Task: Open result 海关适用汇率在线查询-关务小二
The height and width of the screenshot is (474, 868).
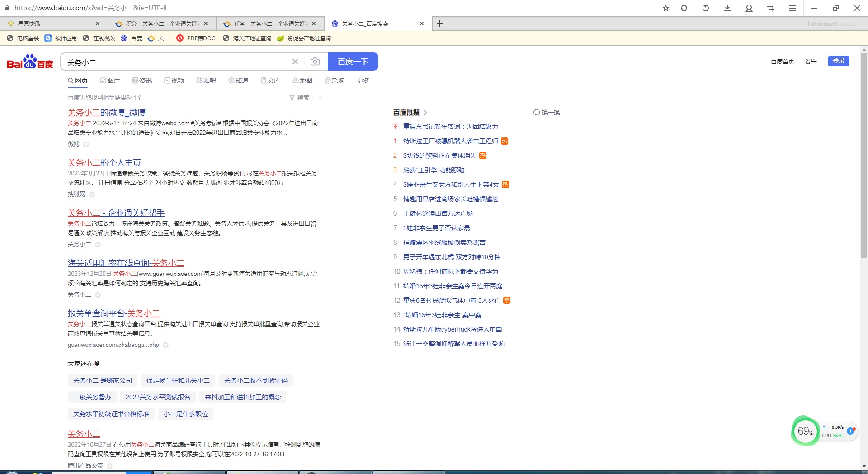Action: coord(126,263)
